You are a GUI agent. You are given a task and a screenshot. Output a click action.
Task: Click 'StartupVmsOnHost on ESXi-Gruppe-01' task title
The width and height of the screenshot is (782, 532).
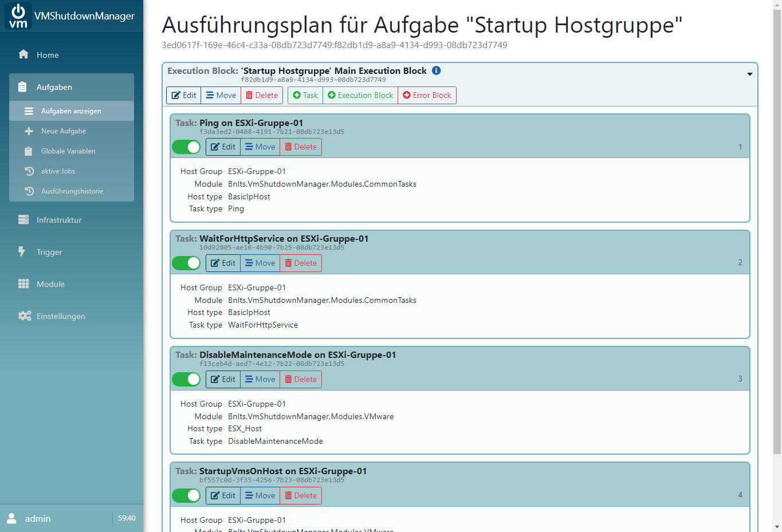point(283,471)
